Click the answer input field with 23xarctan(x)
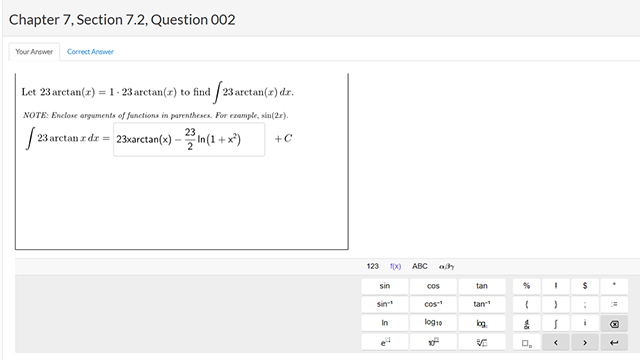The width and height of the screenshot is (640, 360). click(x=189, y=139)
